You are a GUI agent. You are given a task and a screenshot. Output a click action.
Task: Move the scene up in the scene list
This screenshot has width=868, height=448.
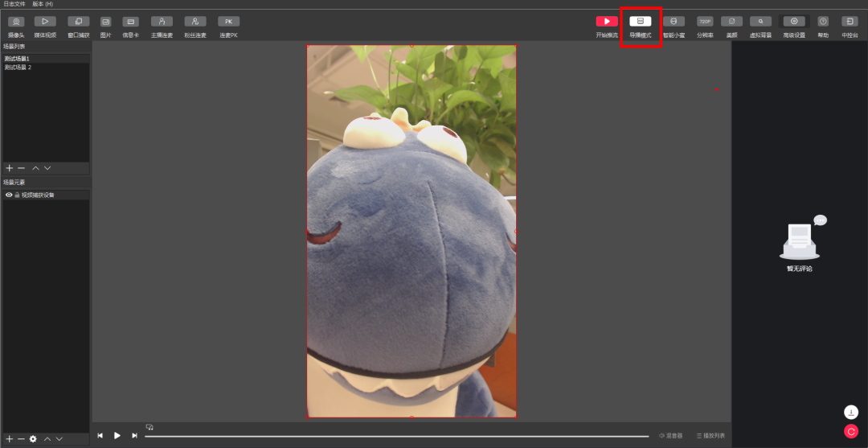(35, 168)
